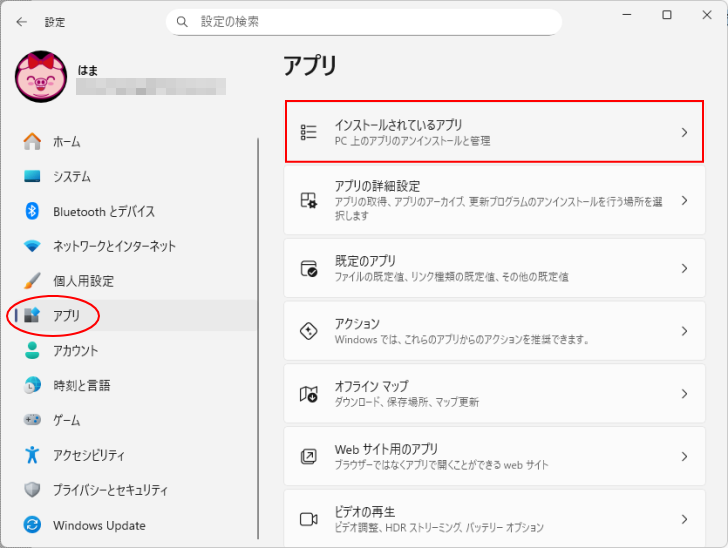Screen dimensions: 728x548
Task: Open オフライン マップ settings
Action: pos(494,394)
